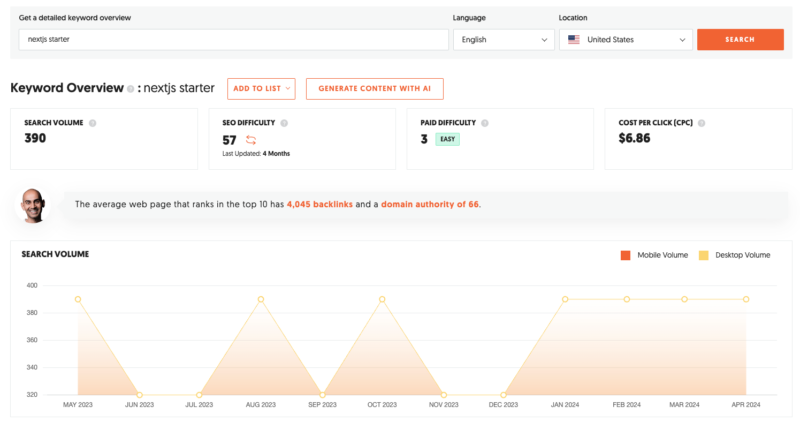Screen dimensions: 800x422
Task: Open the Location dropdown showing United States
Action: [626, 40]
